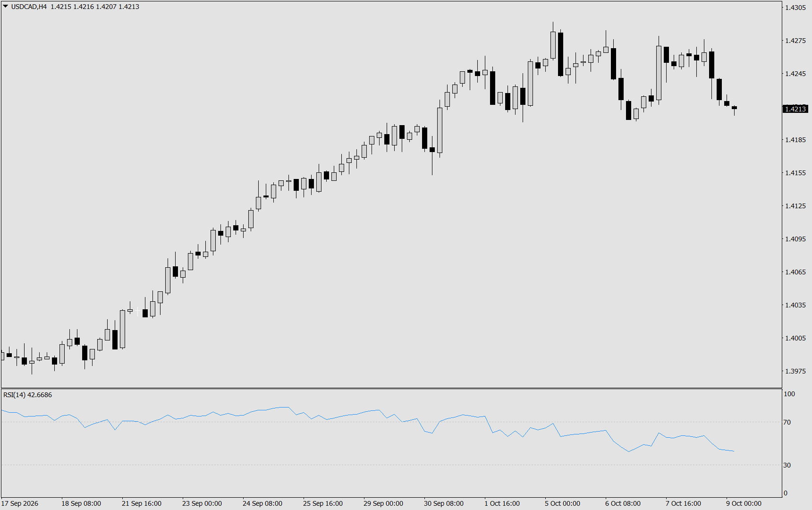Select the 18 Sep 08:00 time axis label
The height and width of the screenshot is (510, 812).
point(81,503)
